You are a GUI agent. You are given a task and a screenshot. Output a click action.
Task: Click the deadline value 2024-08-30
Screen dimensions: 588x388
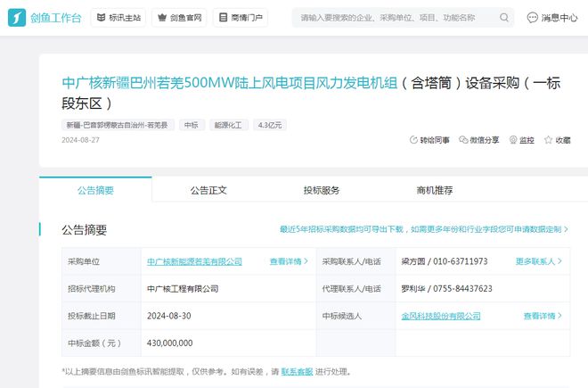tap(168, 316)
